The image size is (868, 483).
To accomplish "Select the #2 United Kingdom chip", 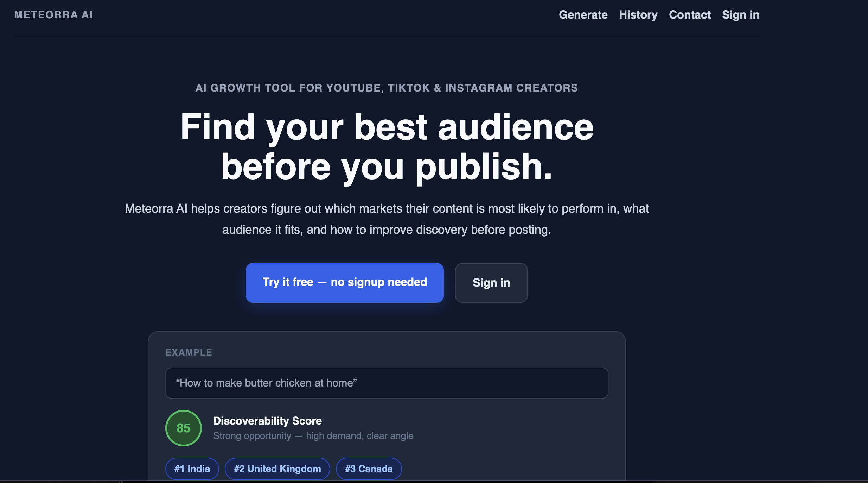I will pyautogui.click(x=277, y=469).
